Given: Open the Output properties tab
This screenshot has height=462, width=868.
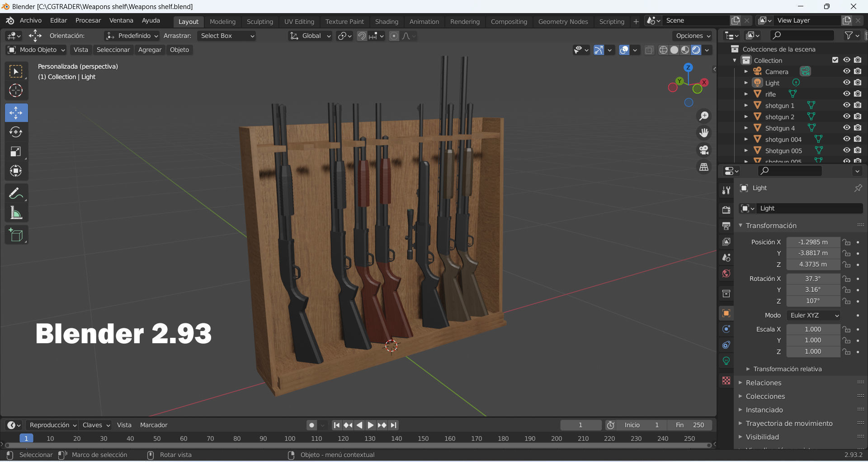Looking at the screenshot, I should [726, 226].
